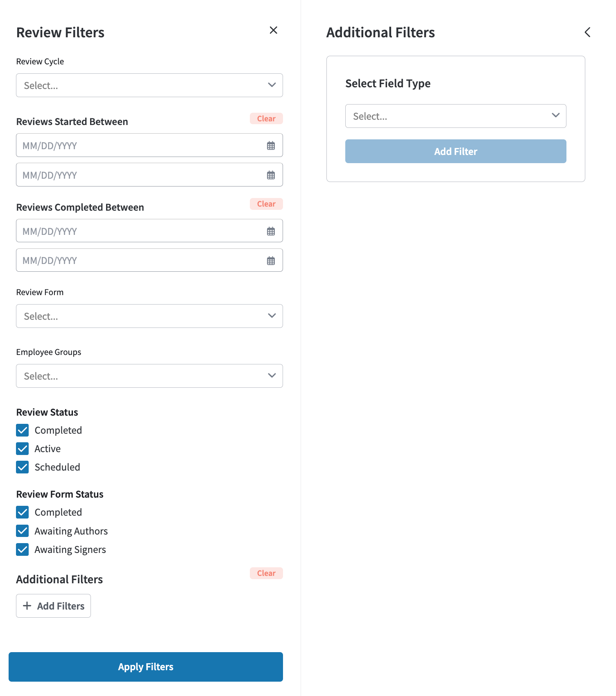Open the Review Form dropdown
The image size is (616, 696).
(149, 316)
